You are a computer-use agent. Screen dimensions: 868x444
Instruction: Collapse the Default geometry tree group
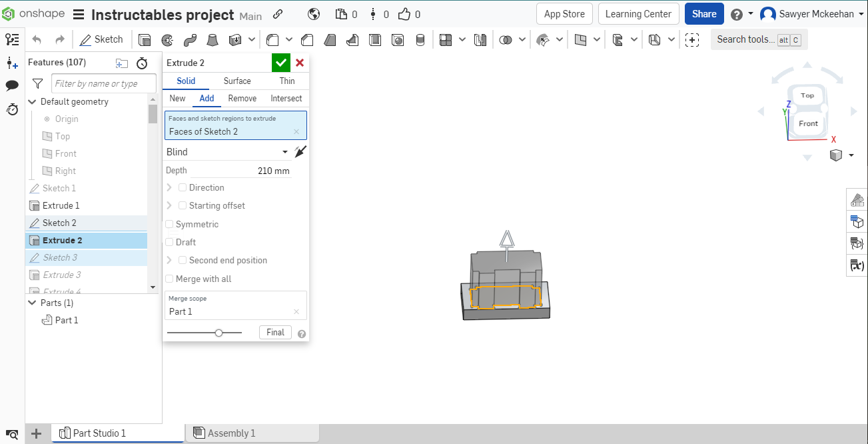[x=32, y=102]
